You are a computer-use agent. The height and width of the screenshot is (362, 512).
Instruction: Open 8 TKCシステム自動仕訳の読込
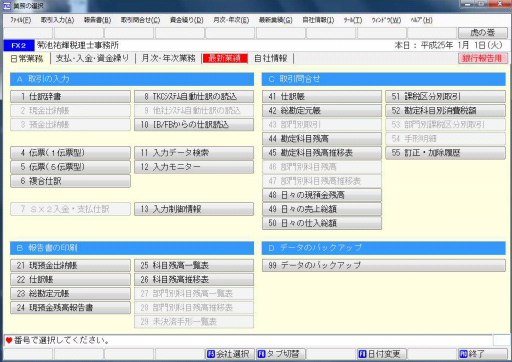pyautogui.click(x=194, y=97)
